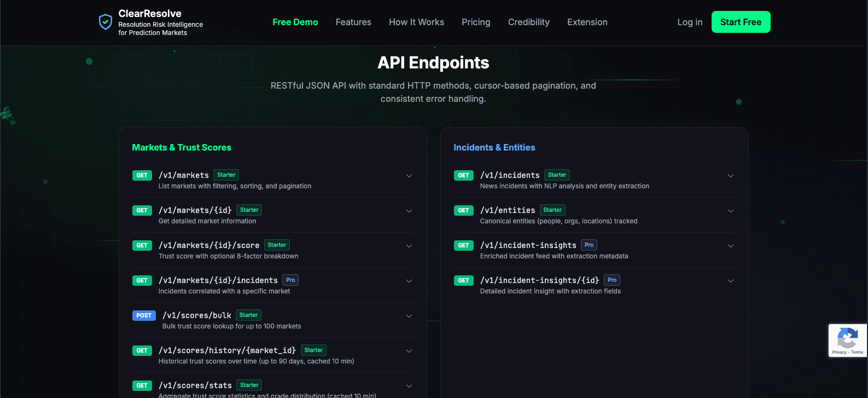
Task: Expand the /v1/markets/{id}/incidents endpoint chevron
Action: pyautogui.click(x=409, y=281)
